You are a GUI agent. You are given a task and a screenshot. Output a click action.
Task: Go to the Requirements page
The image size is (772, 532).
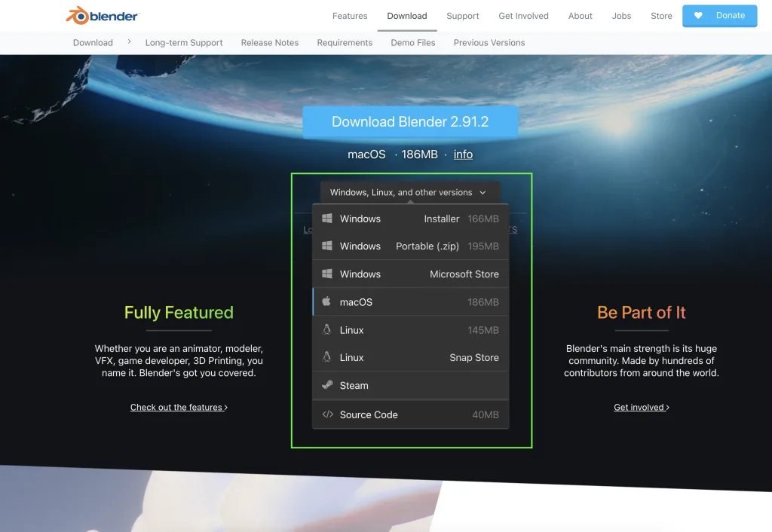click(x=345, y=43)
